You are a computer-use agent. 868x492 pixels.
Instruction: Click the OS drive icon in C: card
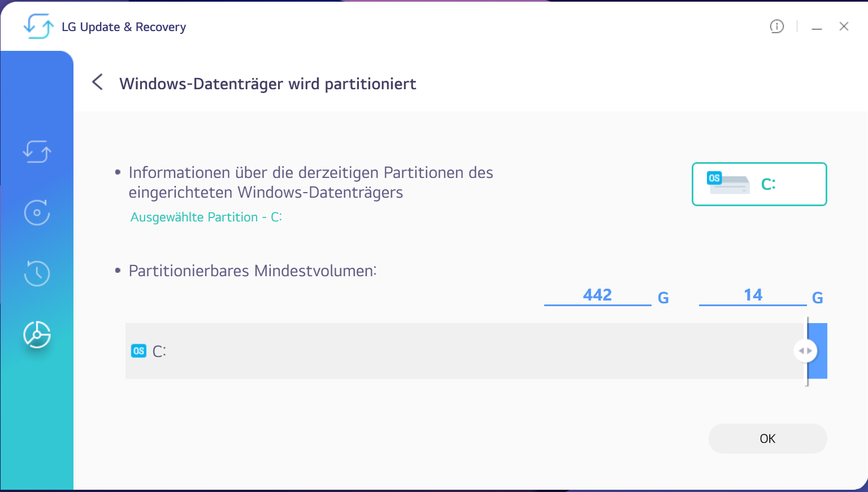click(728, 184)
